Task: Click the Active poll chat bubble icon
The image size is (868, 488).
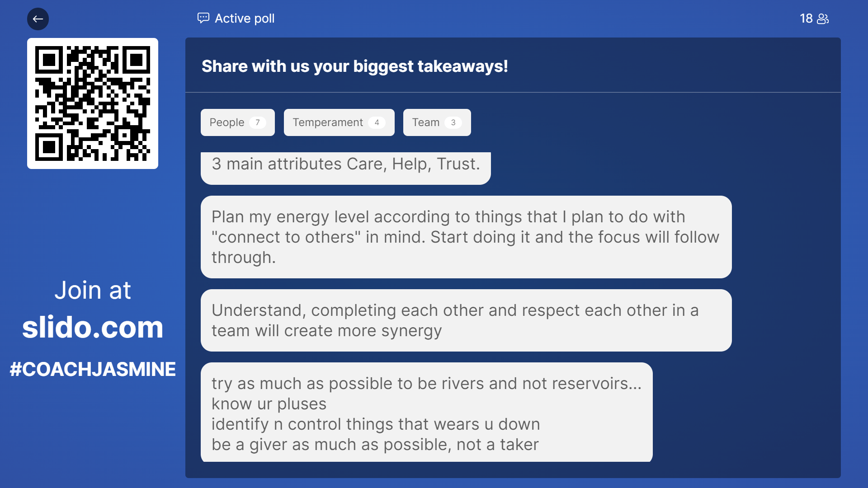Action: (203, 18)
